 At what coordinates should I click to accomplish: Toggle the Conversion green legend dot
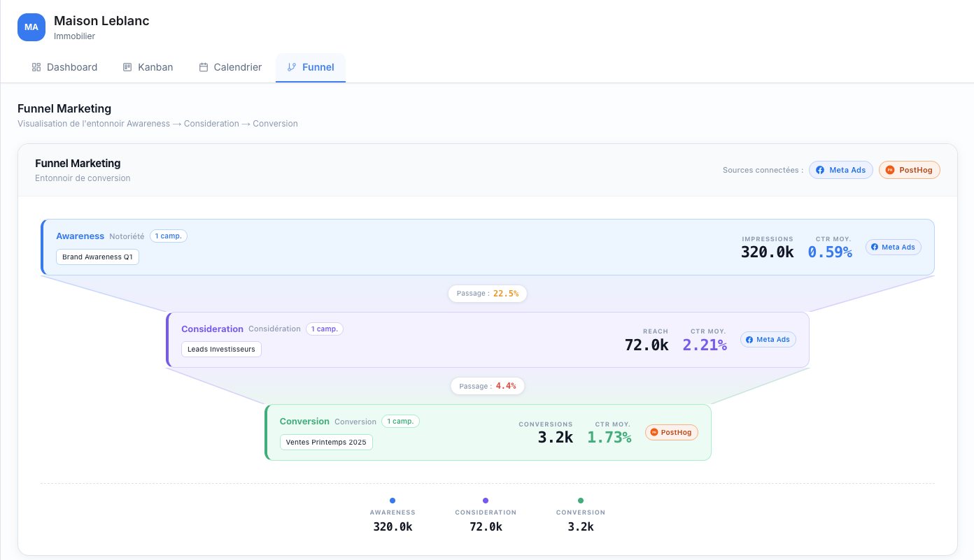tap(581, 501)
